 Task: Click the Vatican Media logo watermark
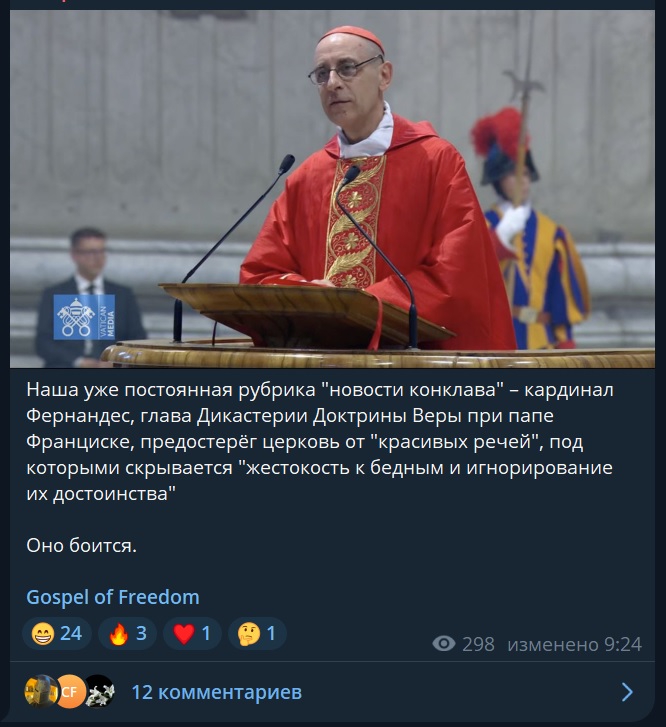[x=84, y=317]
